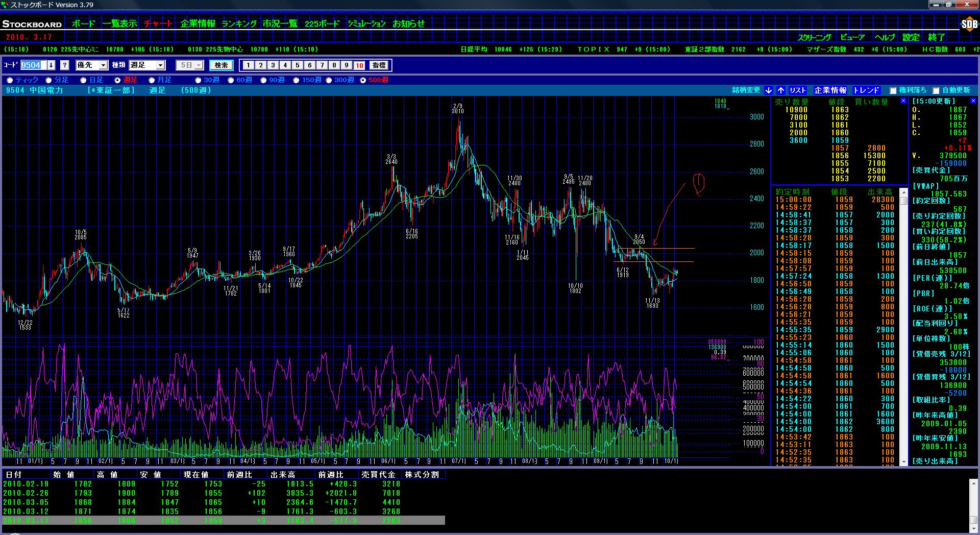
Task: Close the order book panel with X
Action: click(x=903, y=101)
